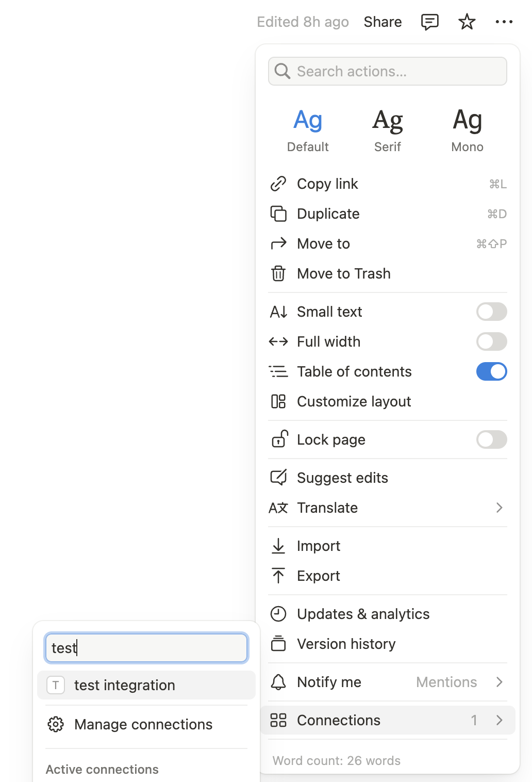The image size is (532, 782).
Task: Expand the Translate submenu chevron
Action: (499, 508)
